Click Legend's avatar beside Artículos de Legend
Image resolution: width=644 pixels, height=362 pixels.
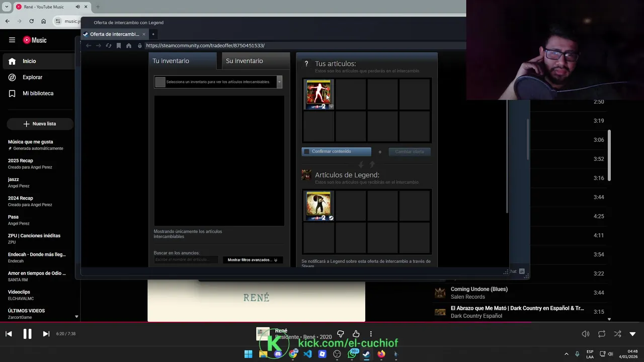click(306, 175)
